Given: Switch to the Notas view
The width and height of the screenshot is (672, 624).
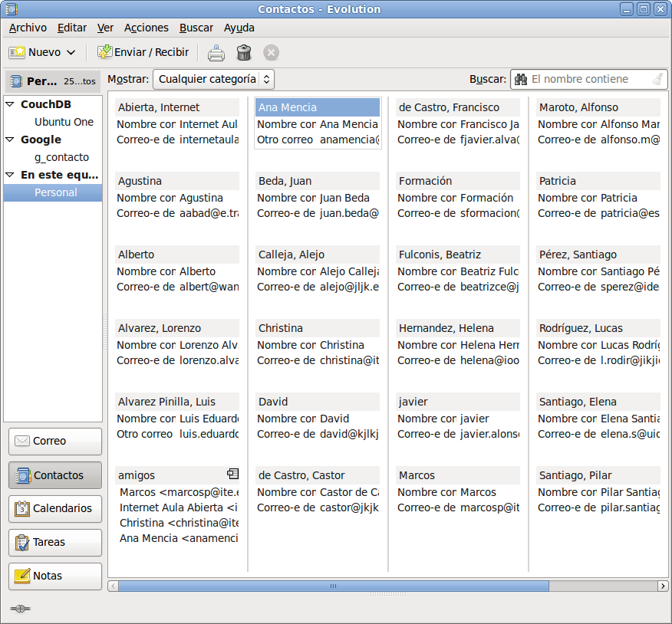Looking at the screenshot, I should pyautogui.click(x=55, y=576).
